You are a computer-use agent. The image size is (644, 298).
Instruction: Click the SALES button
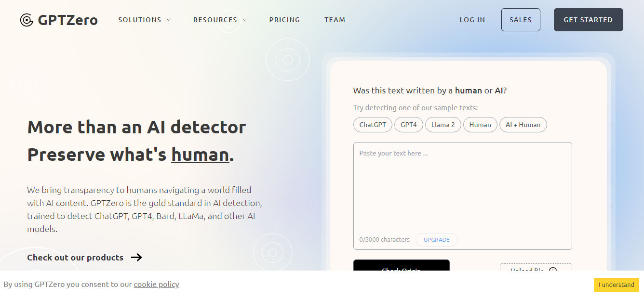pyautogui.click(x=521, y=20)
